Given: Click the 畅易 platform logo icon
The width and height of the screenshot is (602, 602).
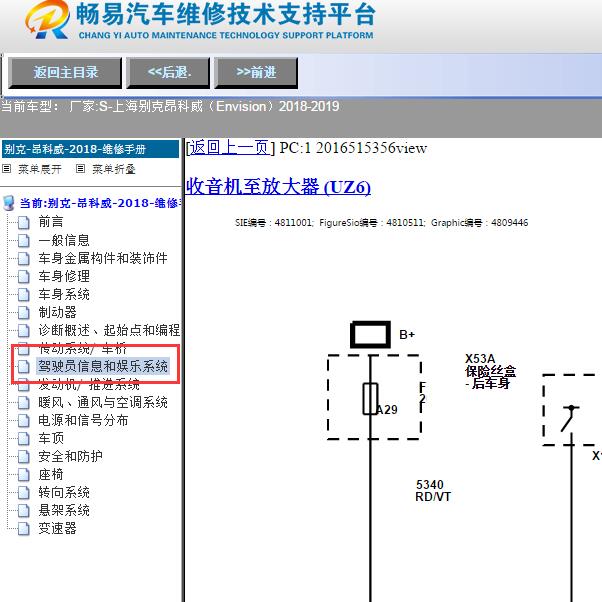Looking at the screenshot, I should [47, 19].
